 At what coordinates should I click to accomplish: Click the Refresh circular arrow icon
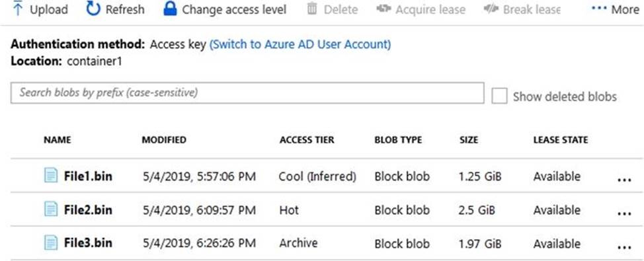(x=93, y=9)
